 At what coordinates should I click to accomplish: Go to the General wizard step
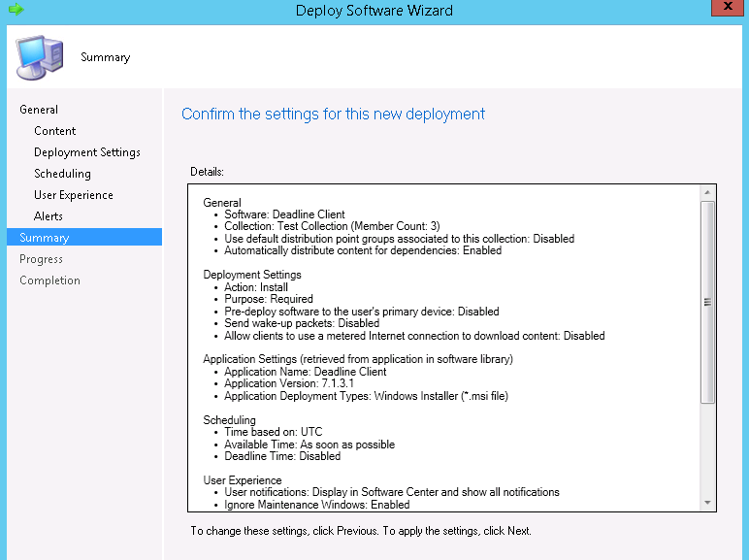[x=39, y=110]
